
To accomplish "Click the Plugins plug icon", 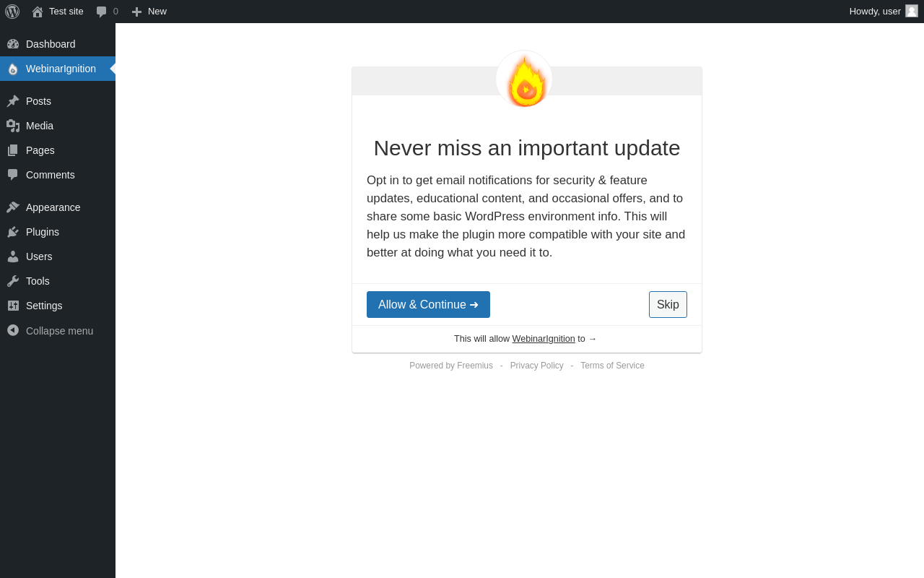I will [13, 232].
